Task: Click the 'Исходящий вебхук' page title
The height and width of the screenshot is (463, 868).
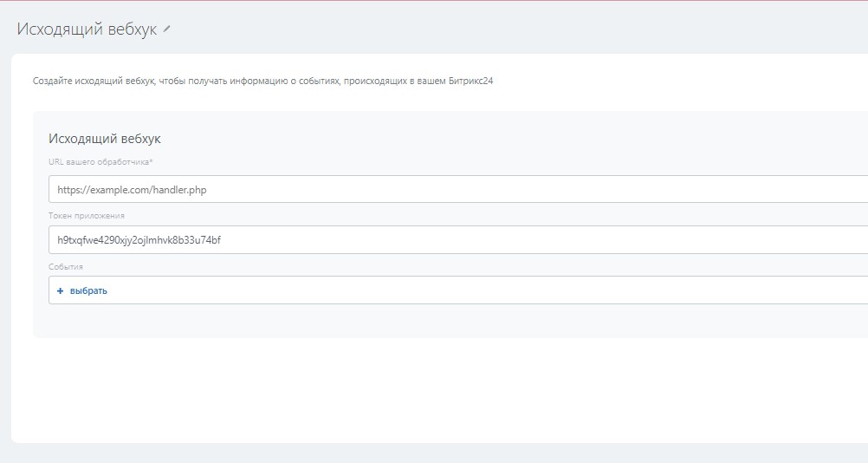Action: (87, 29)
